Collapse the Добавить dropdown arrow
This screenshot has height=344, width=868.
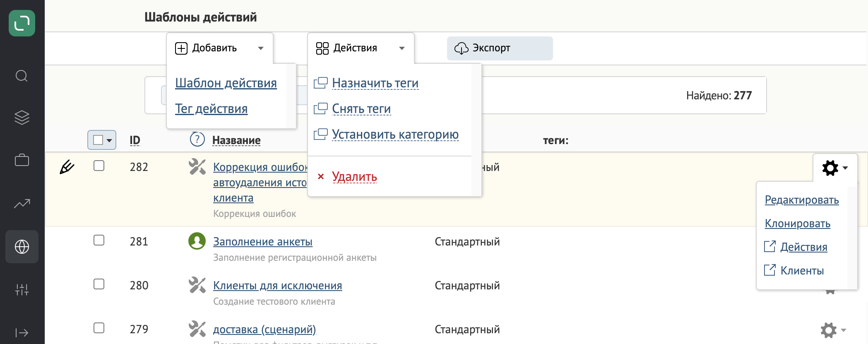tap(261, 48)
